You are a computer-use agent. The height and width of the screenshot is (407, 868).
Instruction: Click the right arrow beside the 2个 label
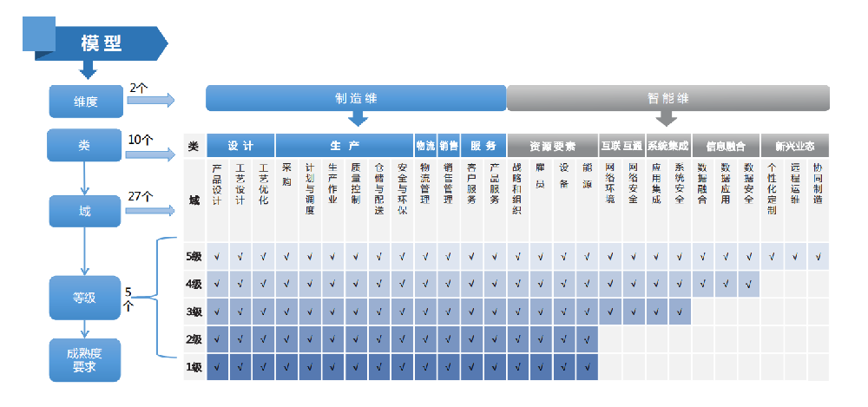[x=150, y=101]
